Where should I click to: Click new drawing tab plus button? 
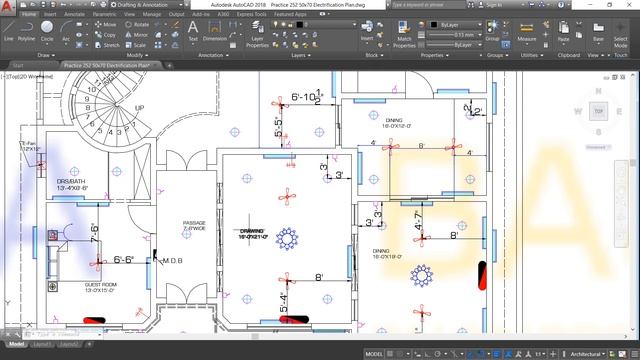tap(169, 65)
